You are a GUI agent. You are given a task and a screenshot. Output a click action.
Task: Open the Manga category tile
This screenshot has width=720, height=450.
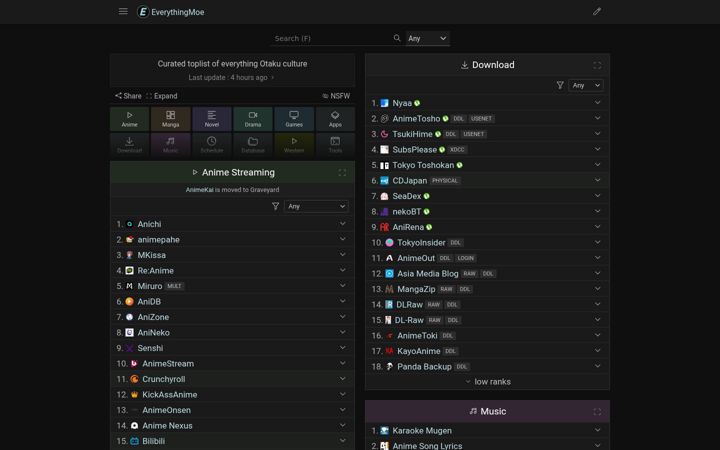point(170,119)
